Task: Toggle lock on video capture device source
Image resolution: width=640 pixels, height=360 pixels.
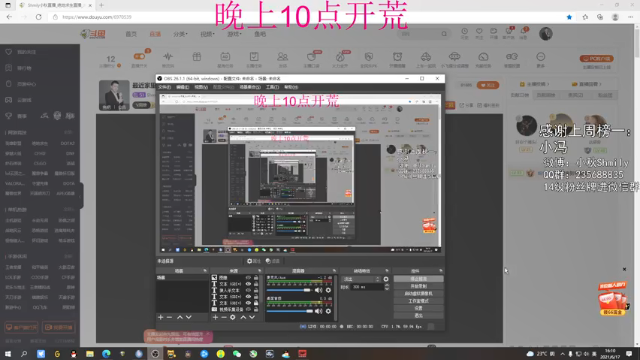Action: [256, 309]
